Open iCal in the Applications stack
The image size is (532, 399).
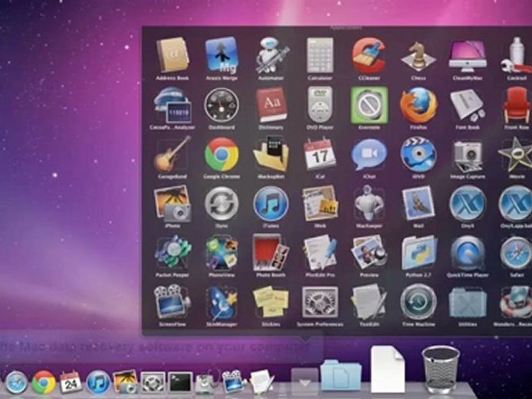[320, 155]
